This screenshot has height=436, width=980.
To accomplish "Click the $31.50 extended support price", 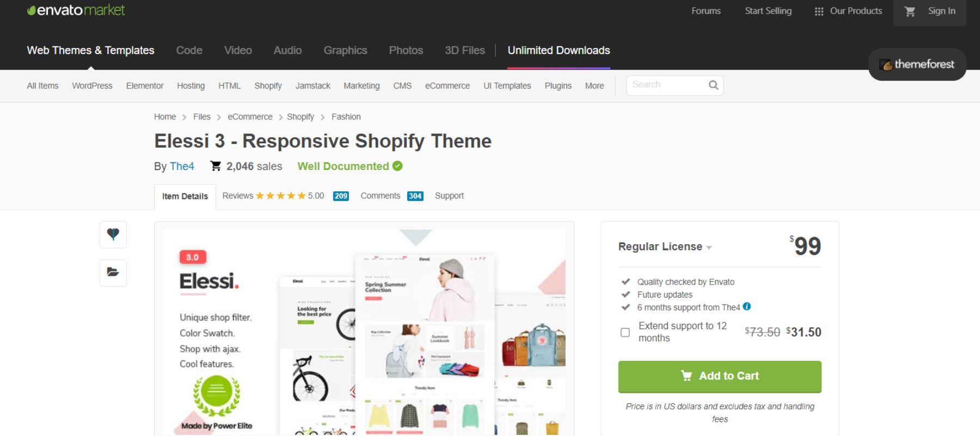I will click(x=804, y=332).
